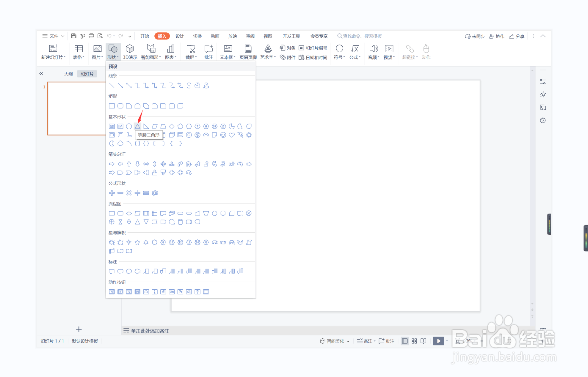Insert the right arrow from arrow shapes
Viewport: 588px width, 377px height.
pyautogui.click(x=112, y=164)
